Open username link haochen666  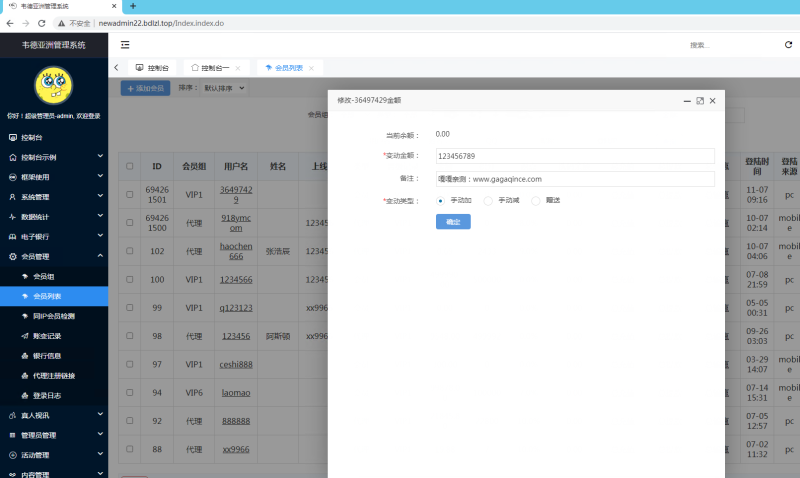pos(236,251)
